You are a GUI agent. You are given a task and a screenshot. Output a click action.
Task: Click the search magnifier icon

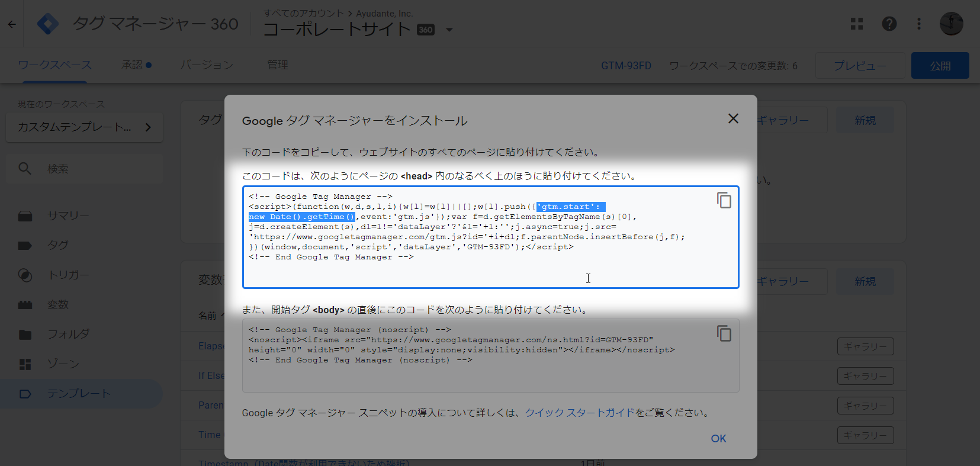[24, 168]
